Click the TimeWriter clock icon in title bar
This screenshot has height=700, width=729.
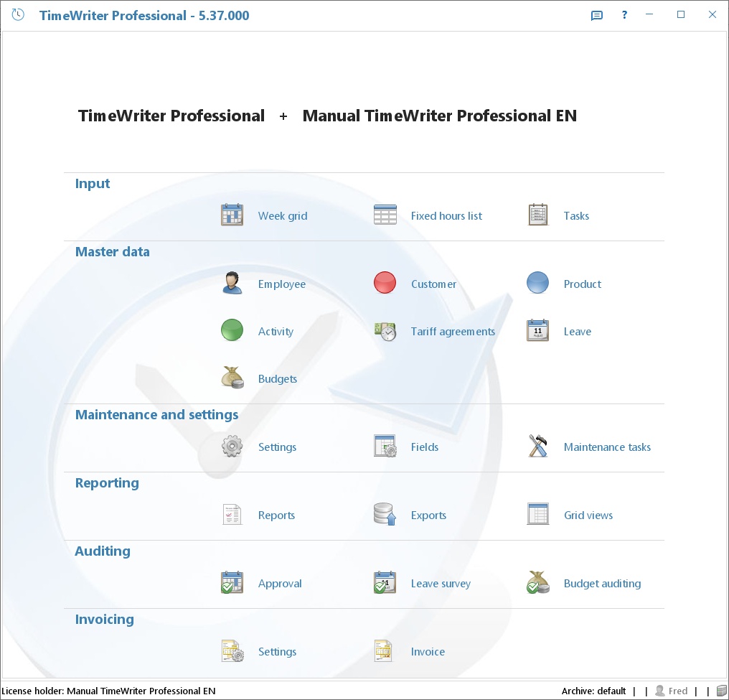(18, 15)
